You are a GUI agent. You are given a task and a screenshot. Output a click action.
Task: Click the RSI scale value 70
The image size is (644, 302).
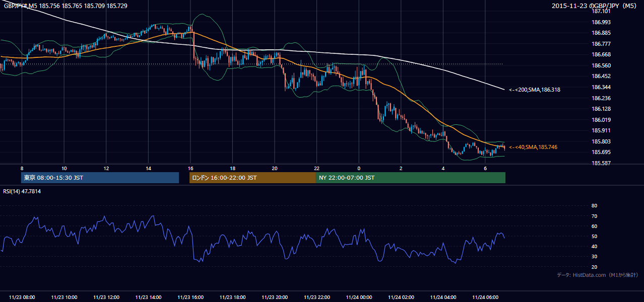click(594, 216)
